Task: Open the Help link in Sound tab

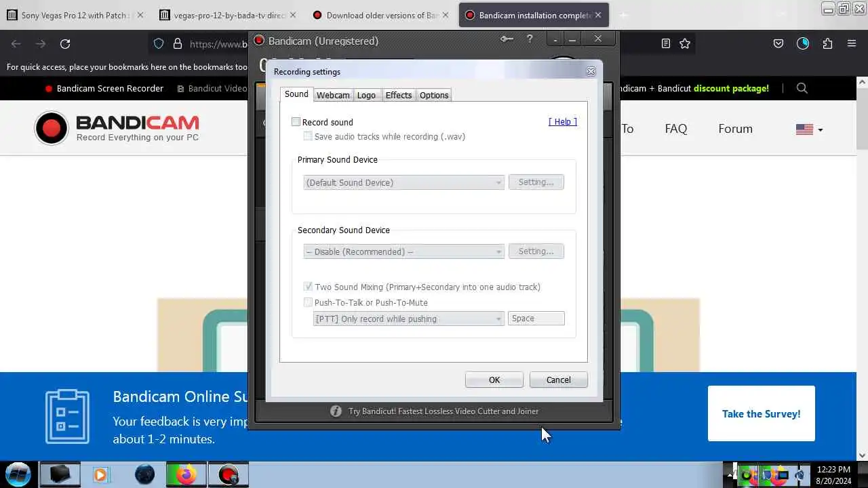Action: click(x=563, y=121)
